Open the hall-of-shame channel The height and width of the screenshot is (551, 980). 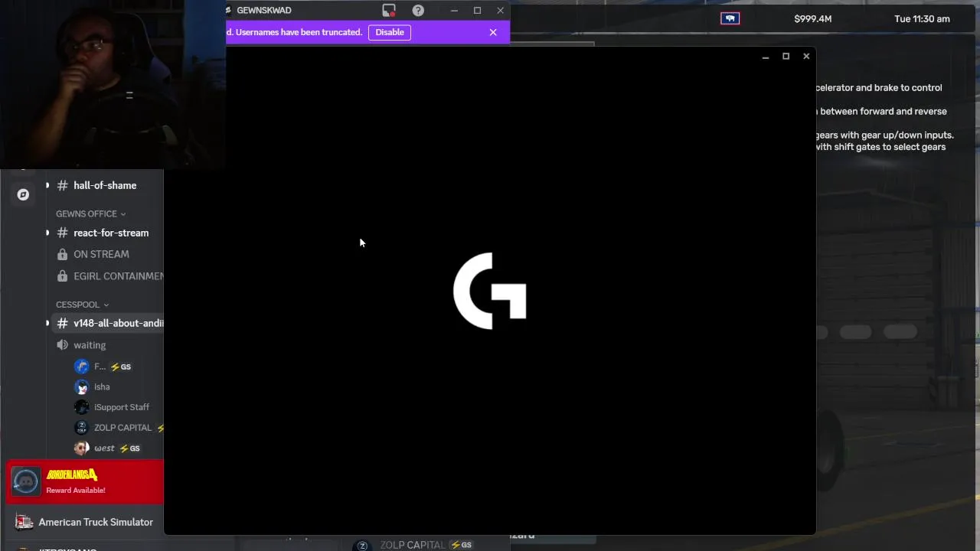point(105,185)
